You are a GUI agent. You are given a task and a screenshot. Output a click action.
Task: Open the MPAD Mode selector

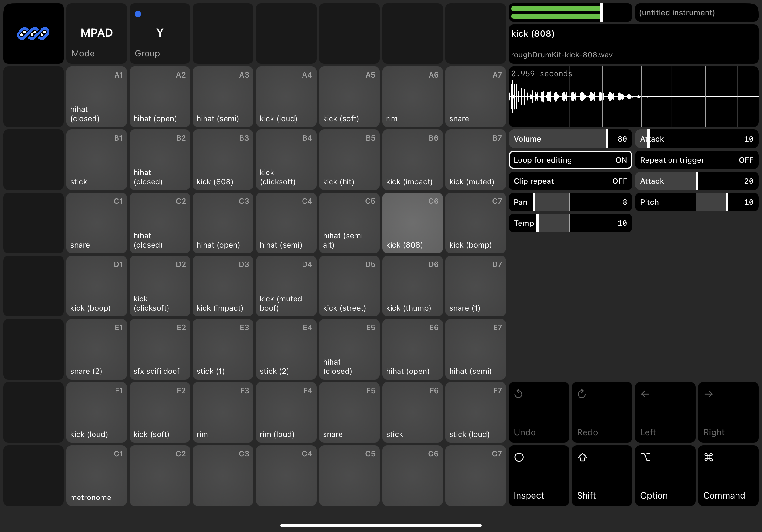coord(96,33)
